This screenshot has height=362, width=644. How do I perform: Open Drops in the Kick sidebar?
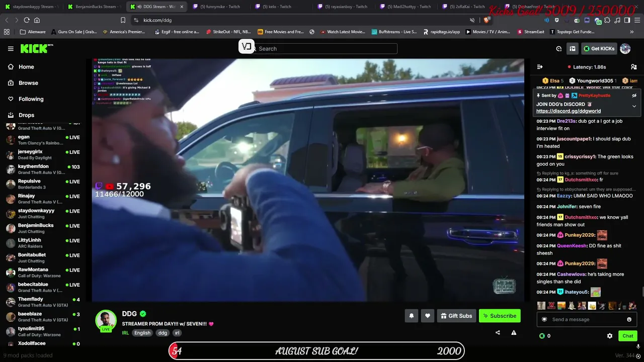click(26, 115)
